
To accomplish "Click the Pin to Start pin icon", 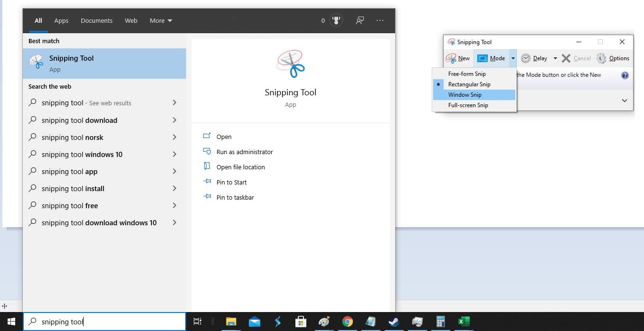I will (x=207, y=182).
